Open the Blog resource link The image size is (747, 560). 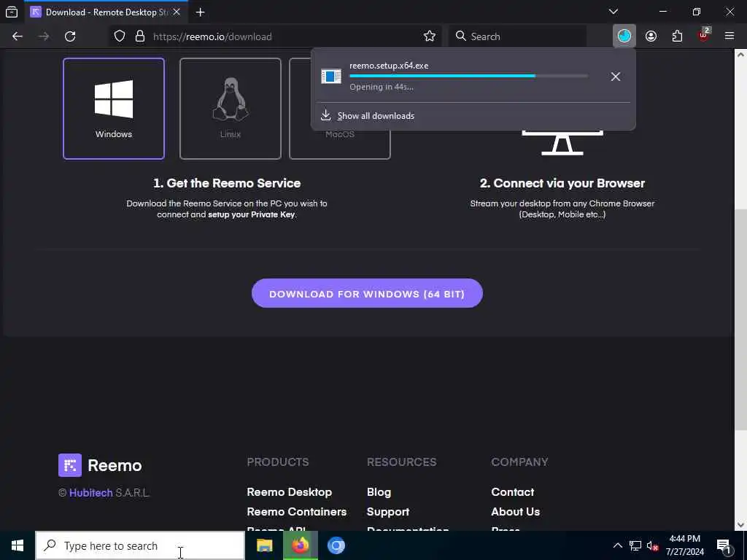point(379,492)
